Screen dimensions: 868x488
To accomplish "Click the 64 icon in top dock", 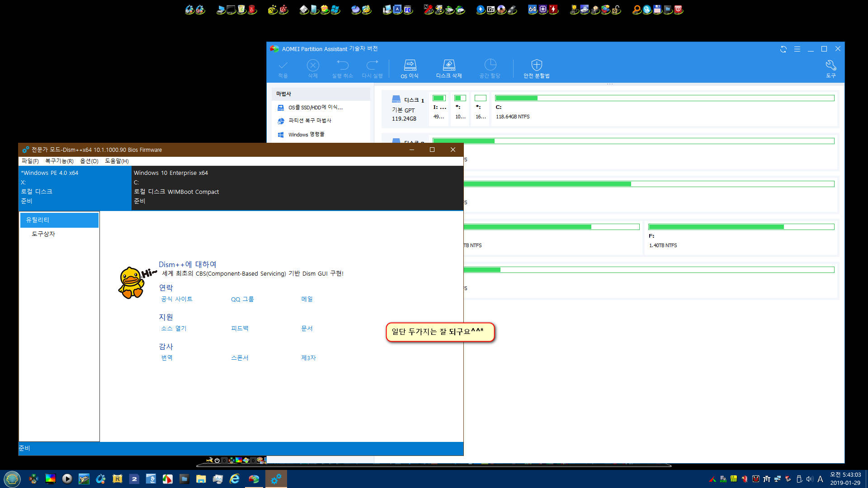I will [533, 9].
